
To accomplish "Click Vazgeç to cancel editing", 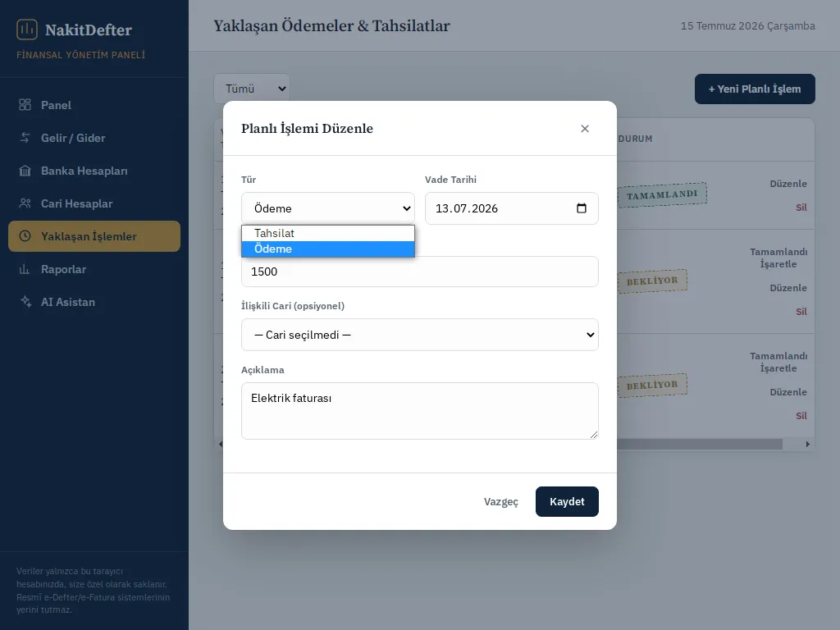I will click(501, 501).
